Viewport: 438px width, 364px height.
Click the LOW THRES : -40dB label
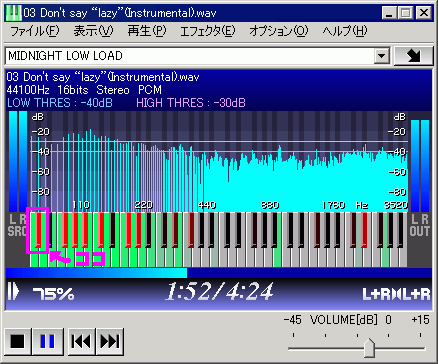point(60,103)
